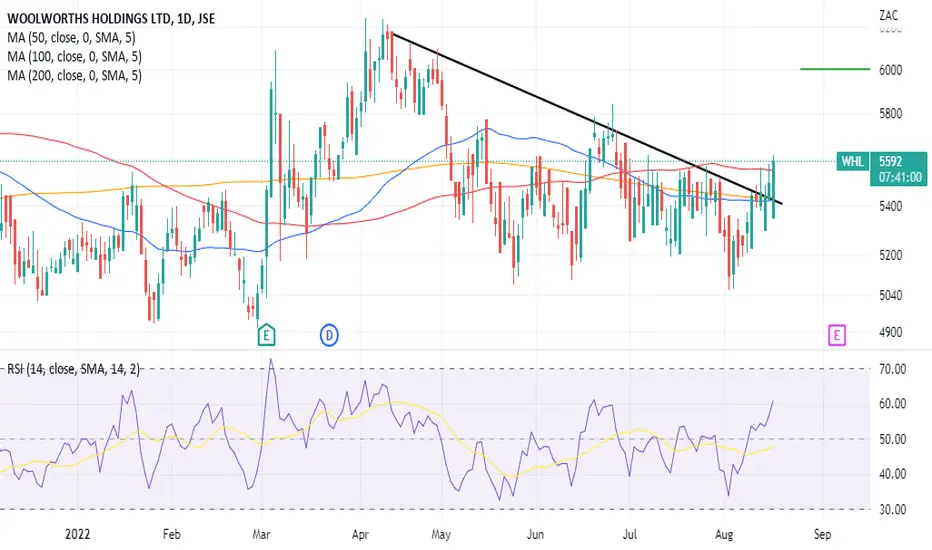Screen dimensions: 932x550
Task: Click the Jul time axis label
Action: (629, 534)
